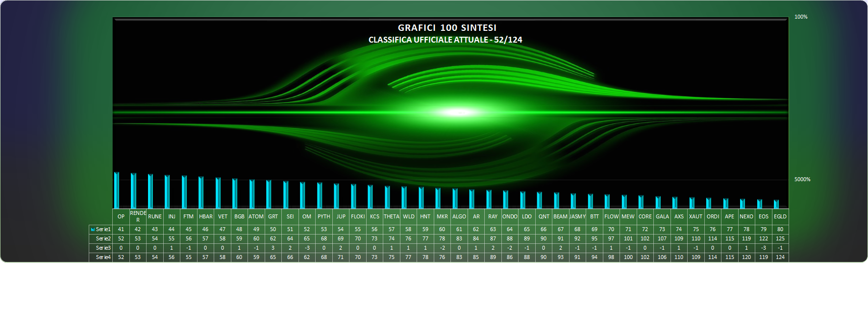
Task: Click the 100% axis label
Action: coord(801,17)
